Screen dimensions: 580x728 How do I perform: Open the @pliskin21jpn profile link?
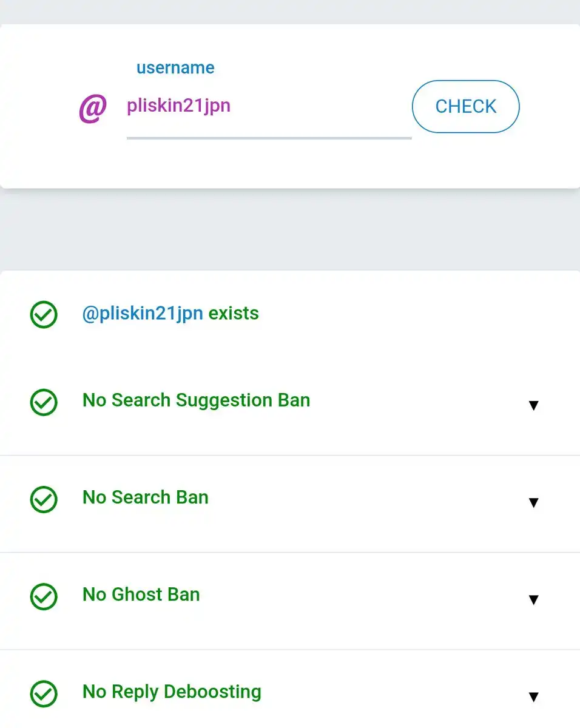(142, 314)
